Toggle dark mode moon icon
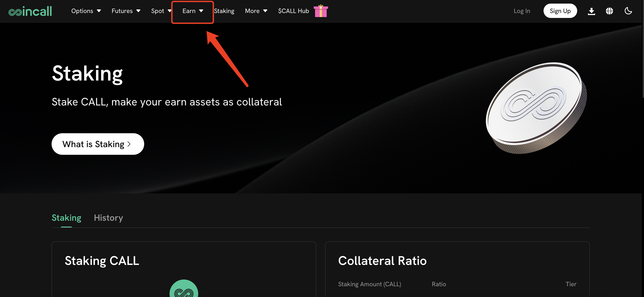This screenshot has height=297, width=644. 628,11
